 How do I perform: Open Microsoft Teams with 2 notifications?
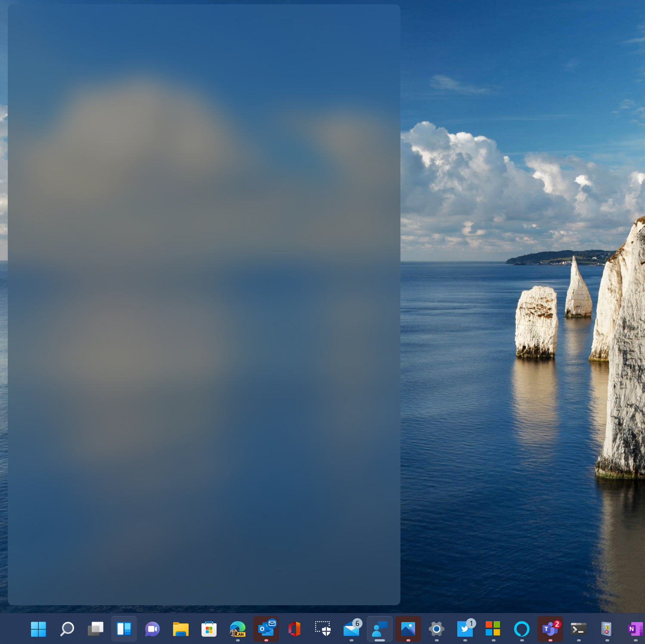[550, 629]
